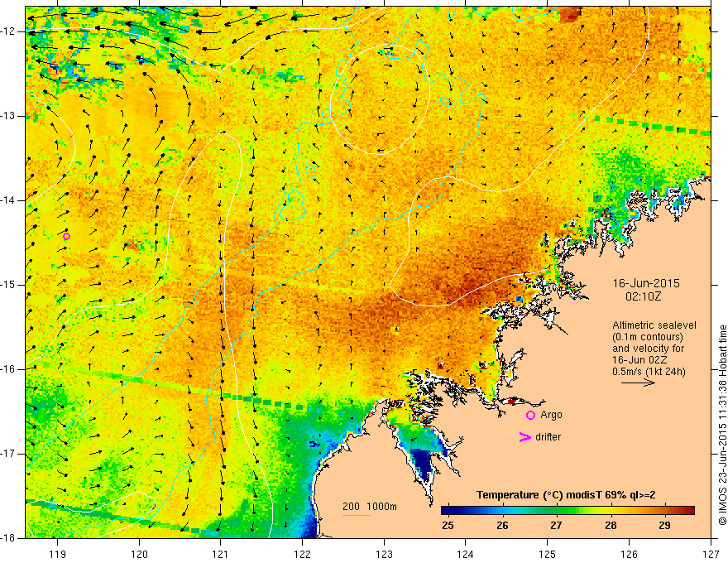This screenshot has width=728, height=563.
Task: Click the latitude axis label -15
Action: pyautogui.click(x=9, y=285)
